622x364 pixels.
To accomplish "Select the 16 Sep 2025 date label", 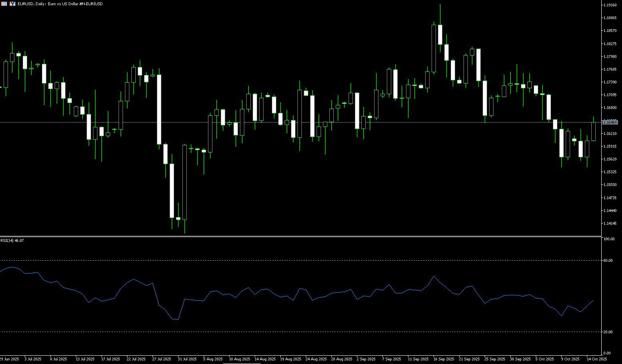I will click(444, 359).
